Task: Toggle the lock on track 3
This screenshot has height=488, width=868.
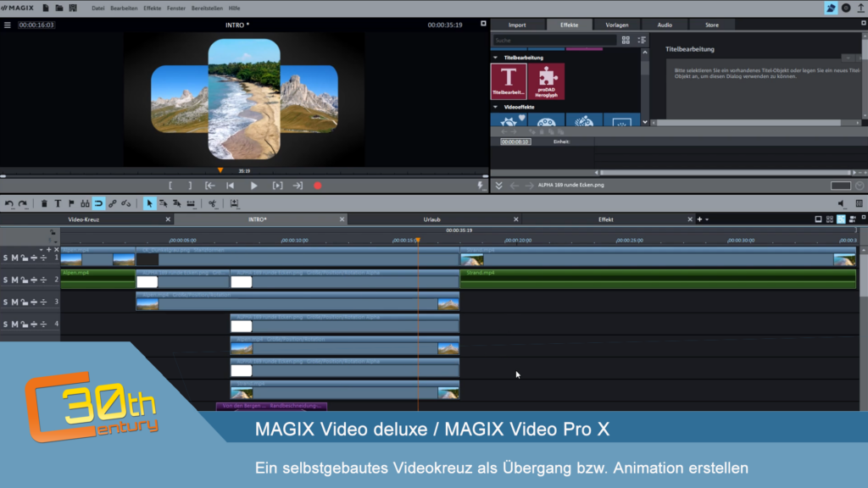Action: click(25, 302)
